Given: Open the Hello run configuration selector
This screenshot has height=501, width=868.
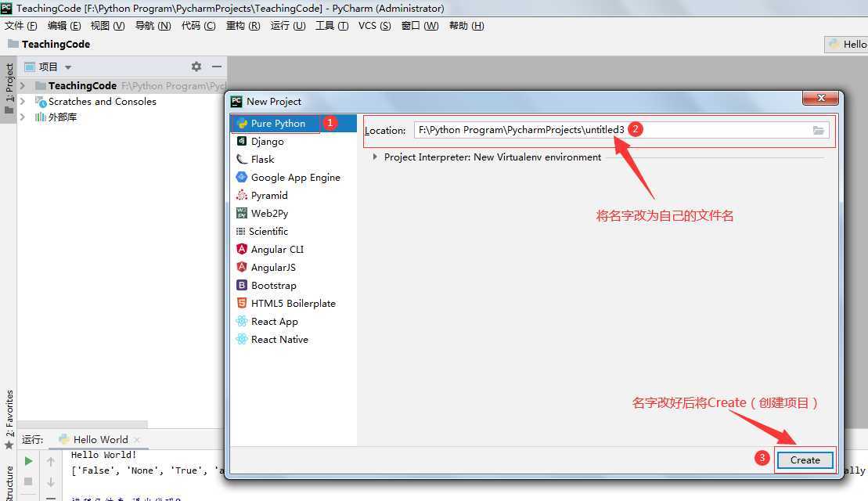Looking at the screenshot, I should [x=847, y=45].
